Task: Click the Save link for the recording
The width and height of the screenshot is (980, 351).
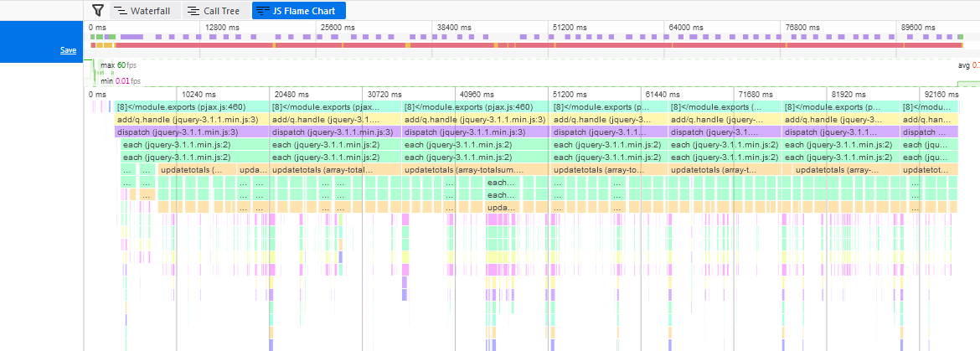Action: (x=68, y=50)
